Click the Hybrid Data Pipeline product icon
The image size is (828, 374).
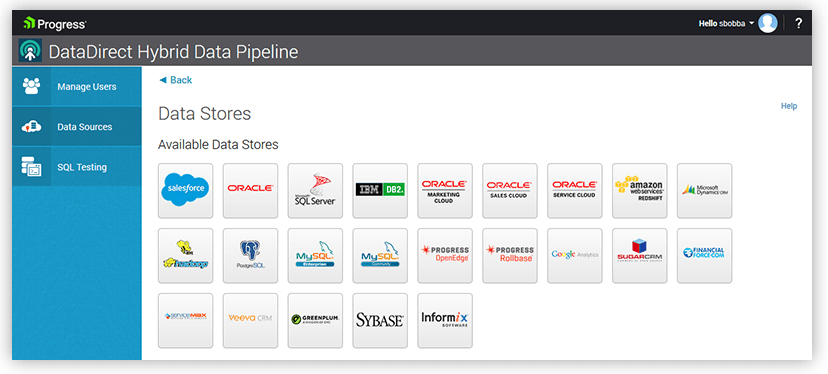31,51
